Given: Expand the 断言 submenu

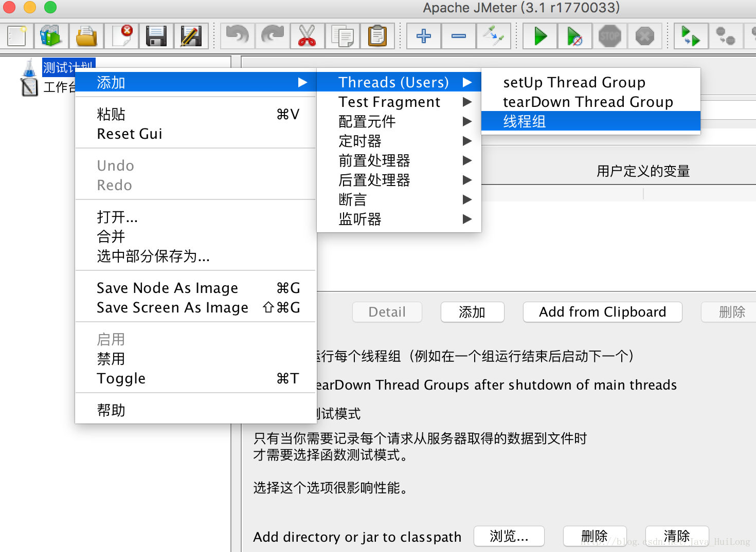Looking at the screenshot, I should coord(399,199).
